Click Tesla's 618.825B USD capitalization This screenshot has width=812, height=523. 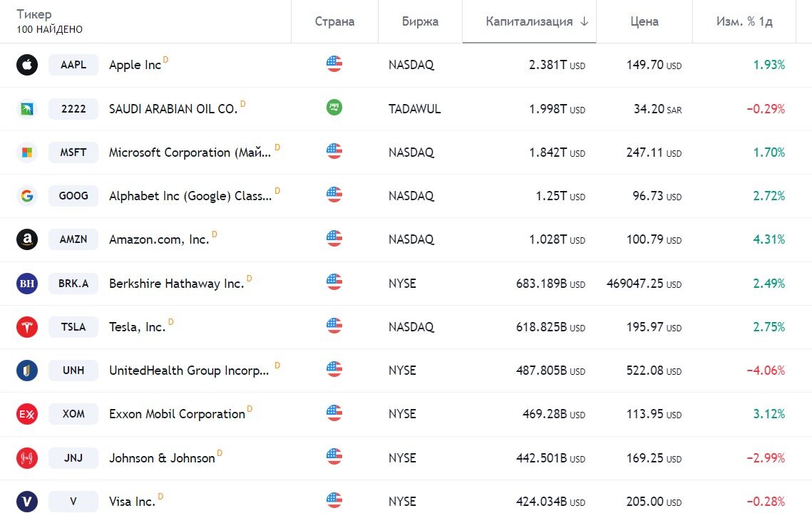[x=550, y=327]
